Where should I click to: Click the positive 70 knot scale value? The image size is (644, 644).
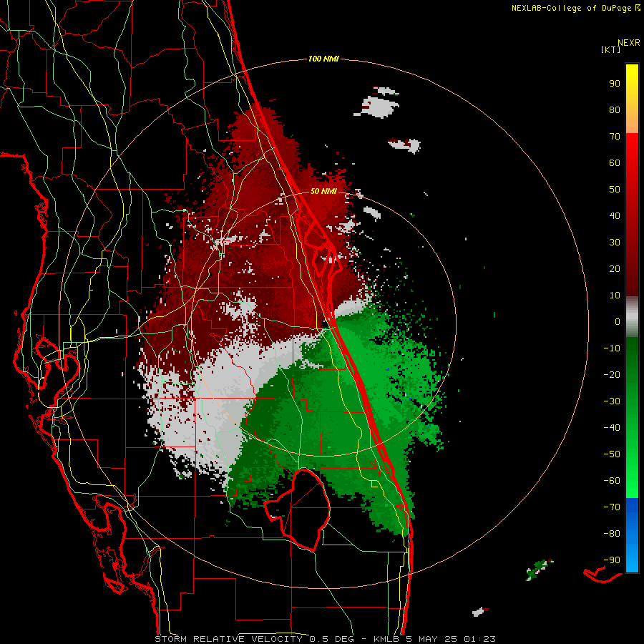point(615,137)
